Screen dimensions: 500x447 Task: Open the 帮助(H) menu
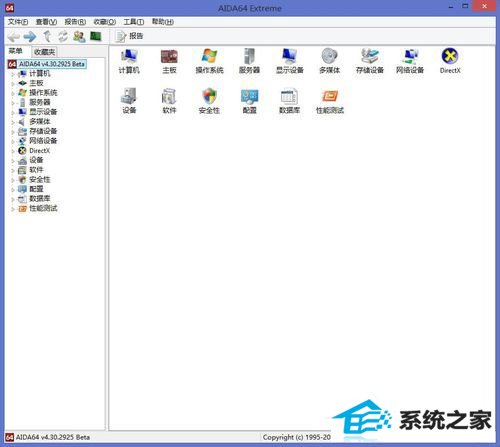pyautogui.click(x=163, y=22)
